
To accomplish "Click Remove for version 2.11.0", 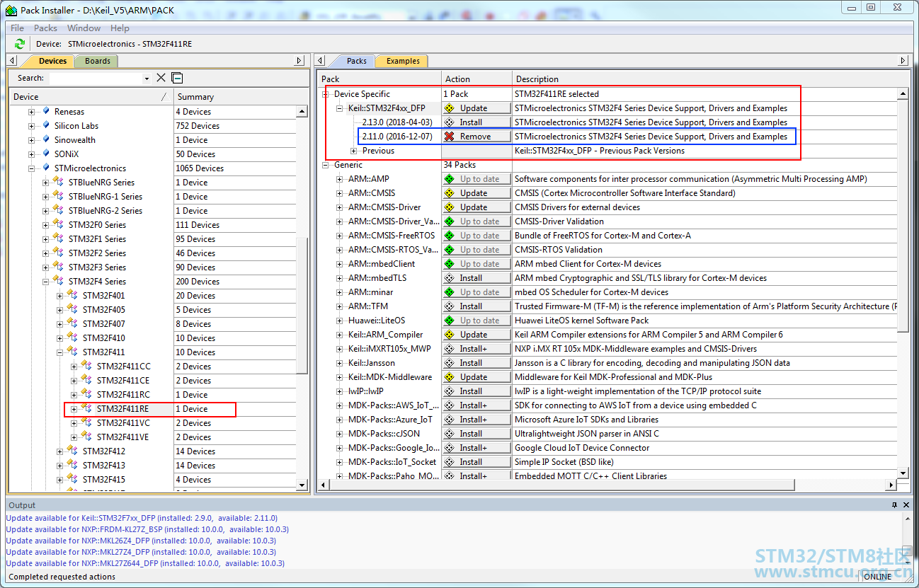I will 476,137.
